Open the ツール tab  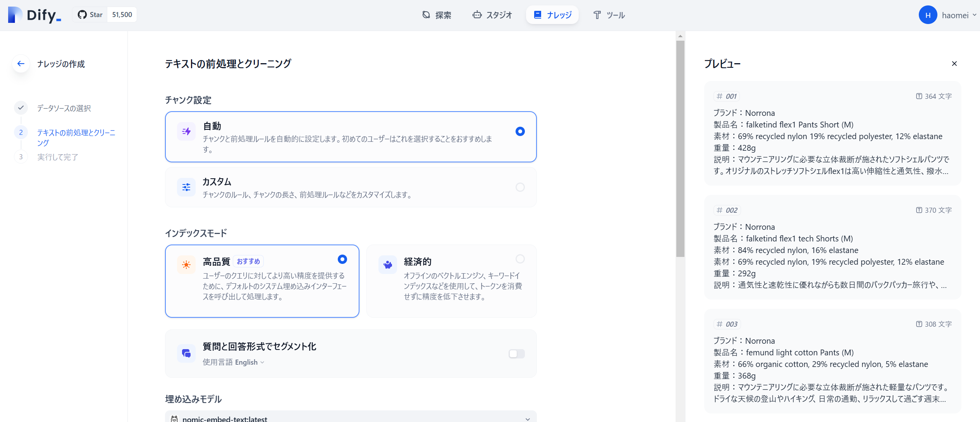tap(609, 15)
